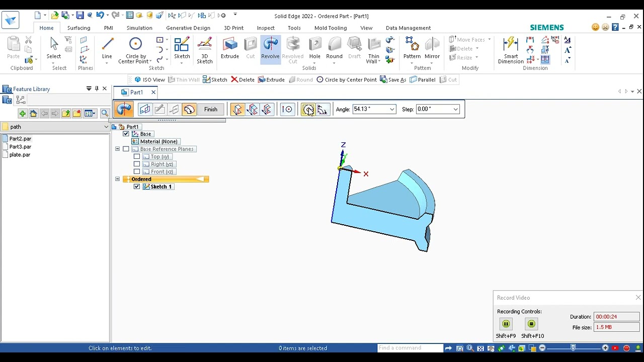Search with magnifier in Feature Library
This screenshot has width=644, height=362.
point(105,114)
